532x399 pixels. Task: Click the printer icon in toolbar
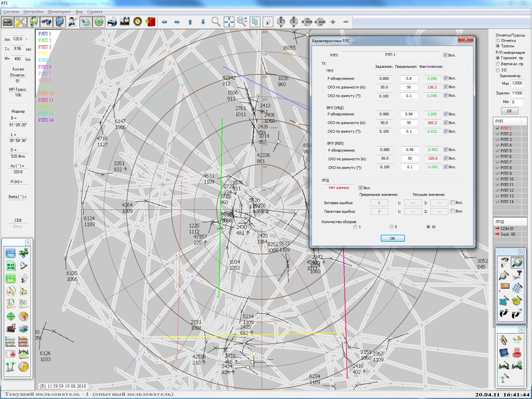pyautogui.click(x=112, y=22)
